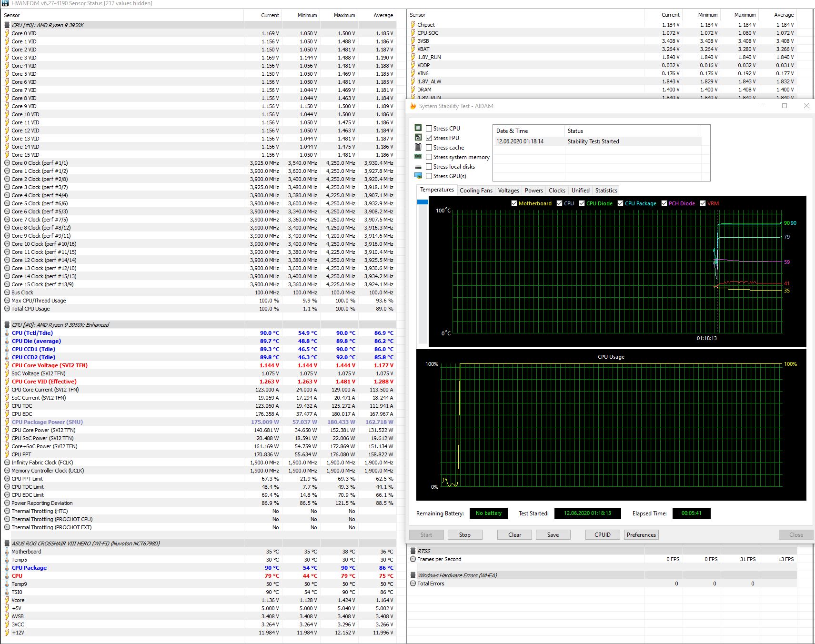Click the monitor icon beside Stress GPU(s)
815x644 pixels.
point(418,176)
